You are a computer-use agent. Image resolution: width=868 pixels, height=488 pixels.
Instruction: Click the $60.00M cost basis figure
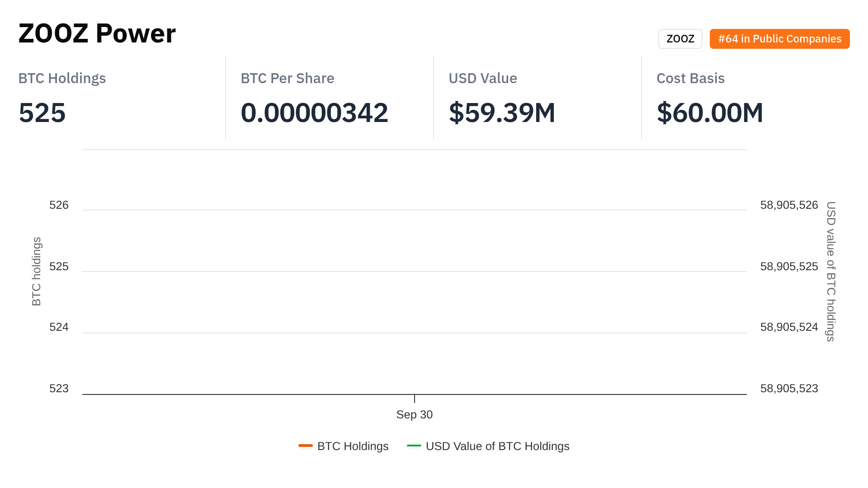click(x=710, y=113)
